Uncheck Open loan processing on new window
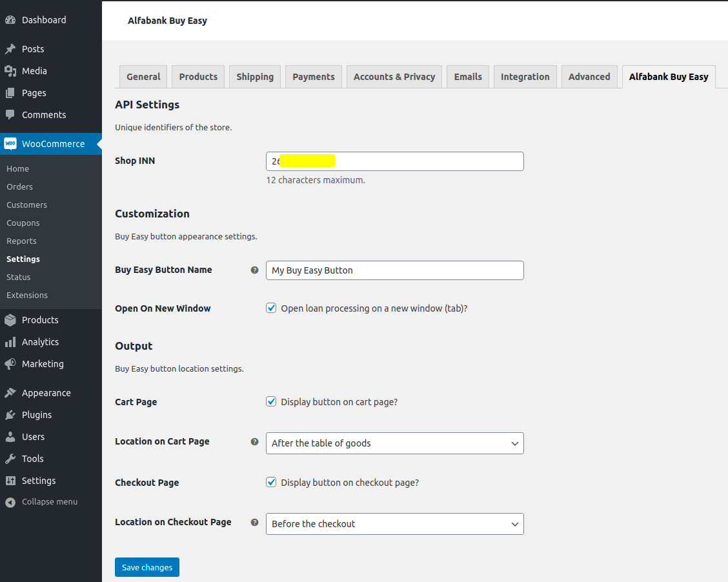The image size is (728, 582). coord(271,308)
